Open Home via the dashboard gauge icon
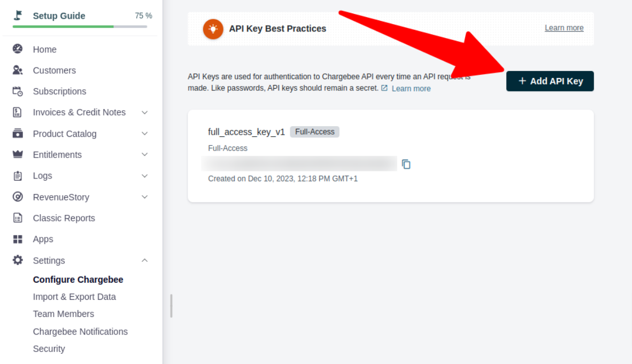The width and height of the screenshot is (632, 364). click(x=18, y=49)
